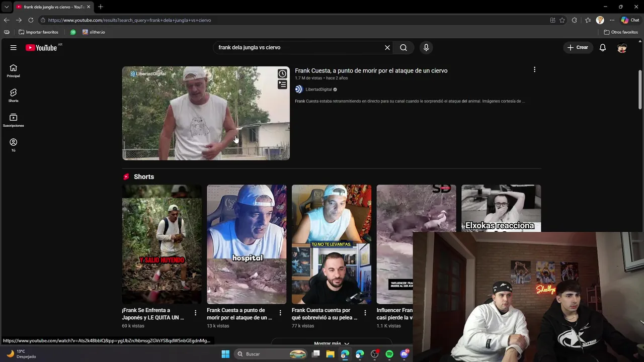Open the YouTube account avatar menu

pos(622,47)
